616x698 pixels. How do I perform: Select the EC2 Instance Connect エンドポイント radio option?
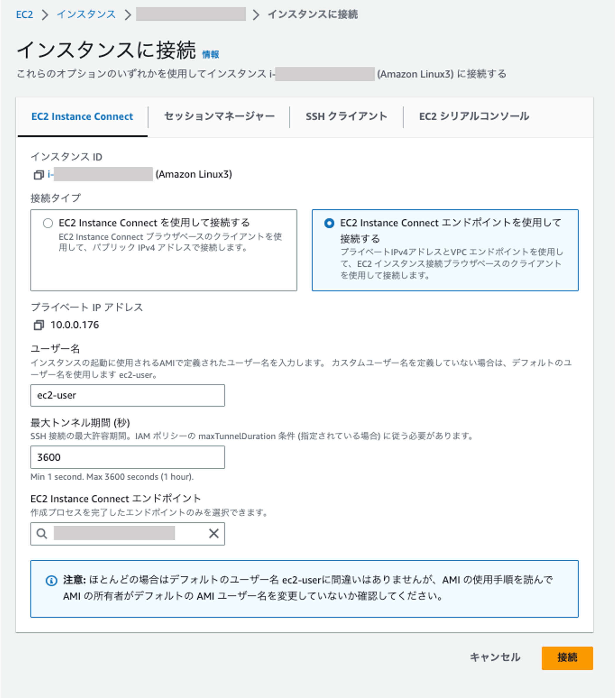pyautogui.click(x=329, y=223)
